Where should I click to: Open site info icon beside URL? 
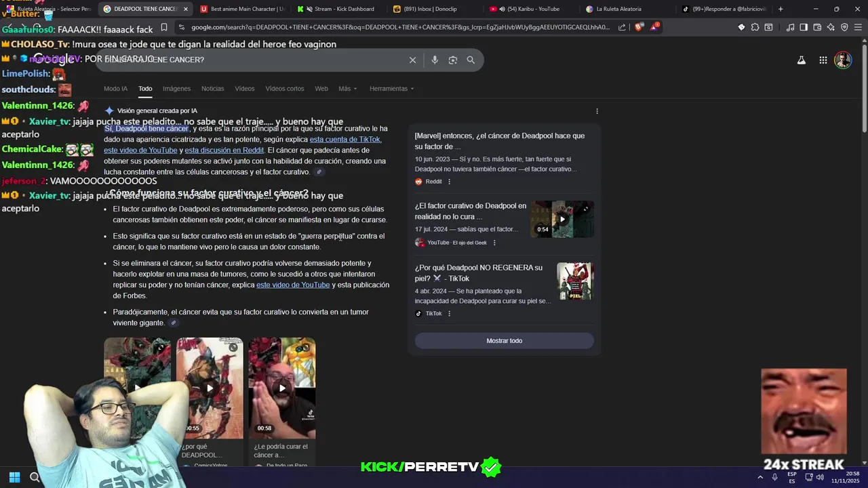tap(180, 27)
